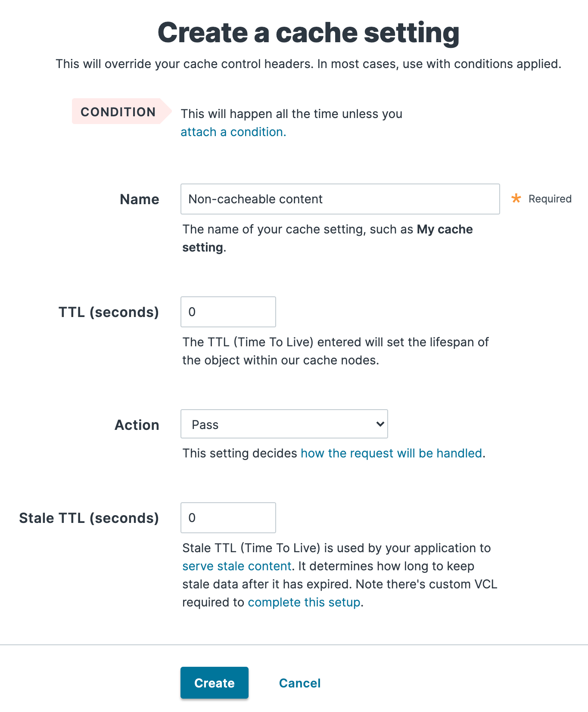Viewport: 588px width, 712px height.
Task: Click the Required label text
Action: [550, 199]
